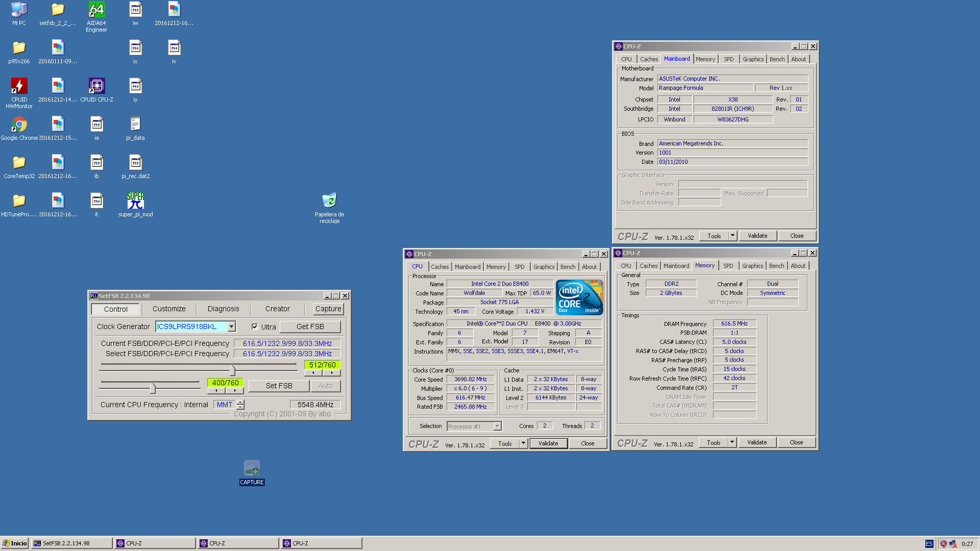Switch to Creator tab in SetFSB
This screenshot has width=980, height=551.
(x=277, y=309)
